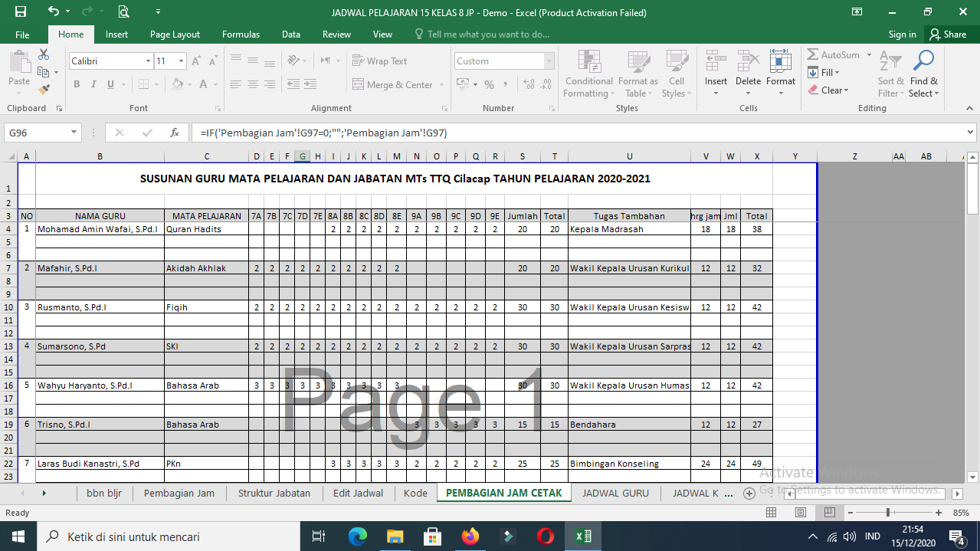This screenshot has width=980, height=551.
Task: Toggle Bold formatting
Action: tap(77, 84)
